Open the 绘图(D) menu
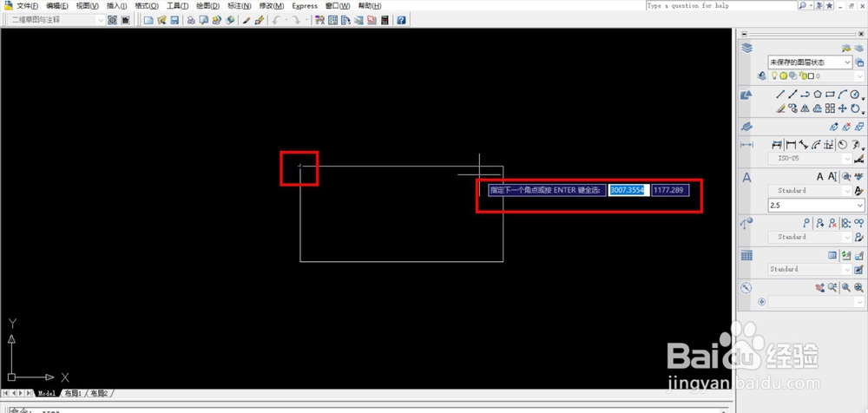The width and height of the screenshot is (868, 413). tap(207, 5)
